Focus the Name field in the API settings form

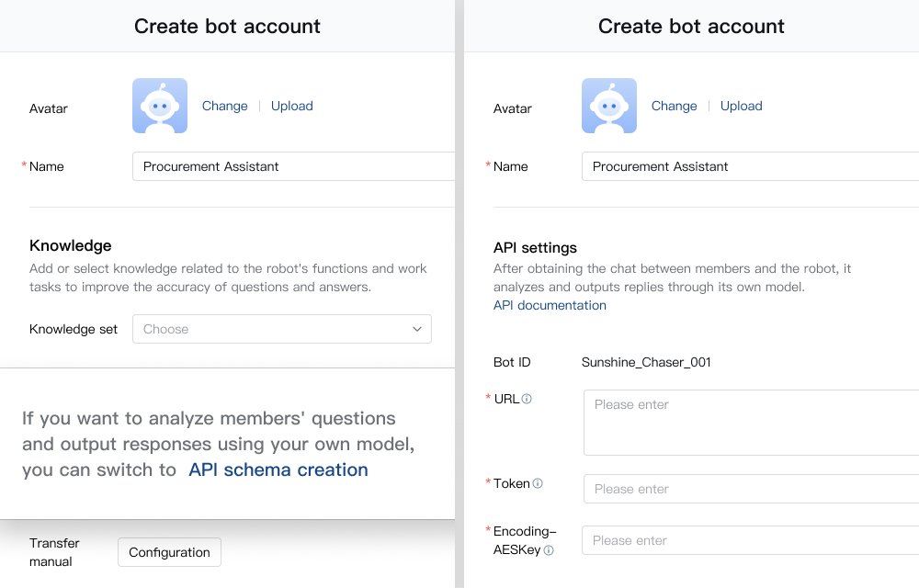coord(749,166)
